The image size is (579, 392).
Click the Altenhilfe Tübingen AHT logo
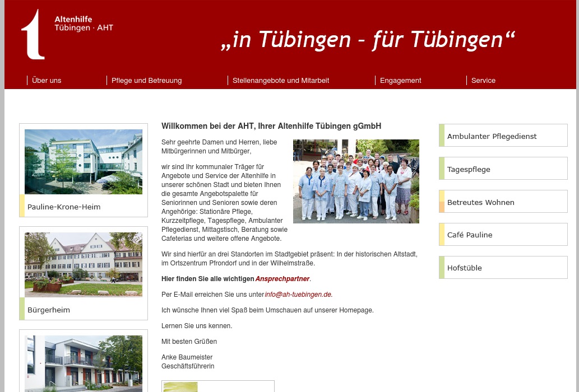(x=67, y=34)
